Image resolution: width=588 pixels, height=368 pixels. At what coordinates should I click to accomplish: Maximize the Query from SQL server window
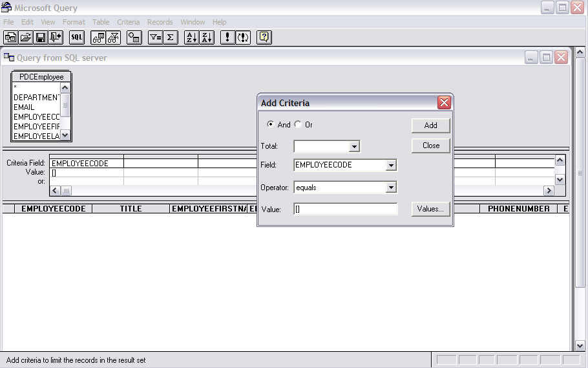click(546, 58)
